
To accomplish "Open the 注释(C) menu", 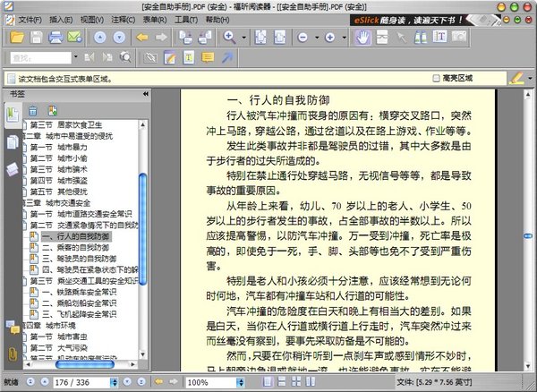I will (x=123, y=20).
